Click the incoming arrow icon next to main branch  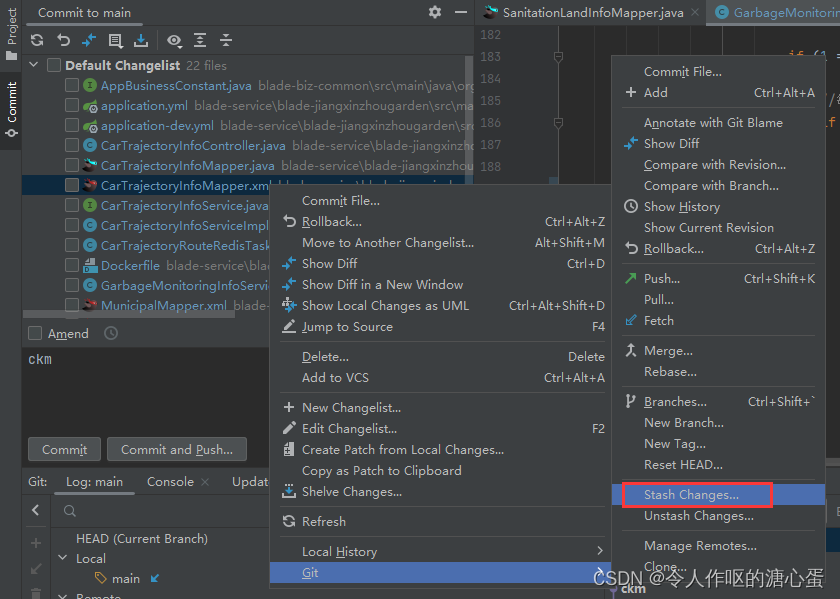pyautogui.click(x=155, y=579)
